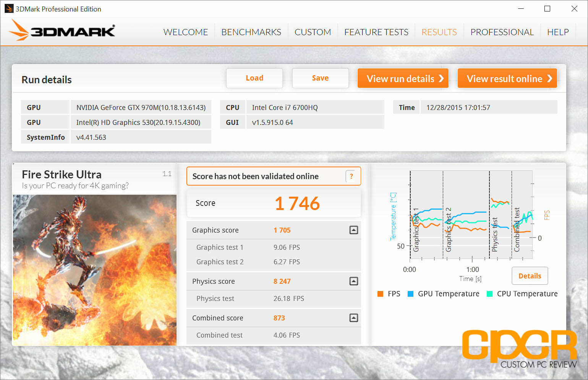The width and height of the screenshot is (588, 380).
Task: Click View run details button
Action: coord(403,78)
